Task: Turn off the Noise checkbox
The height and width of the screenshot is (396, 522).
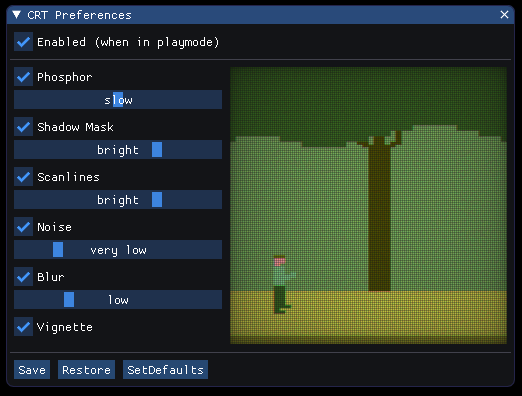Action: click(23, 227)
